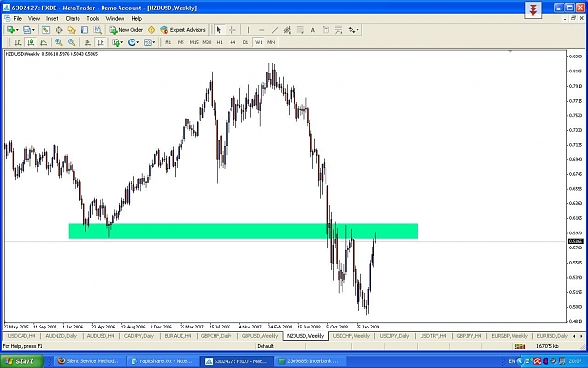This screenshot has height=368, width=588.
Task: Click the Default profile in status bar
Action: click(265, 346)
